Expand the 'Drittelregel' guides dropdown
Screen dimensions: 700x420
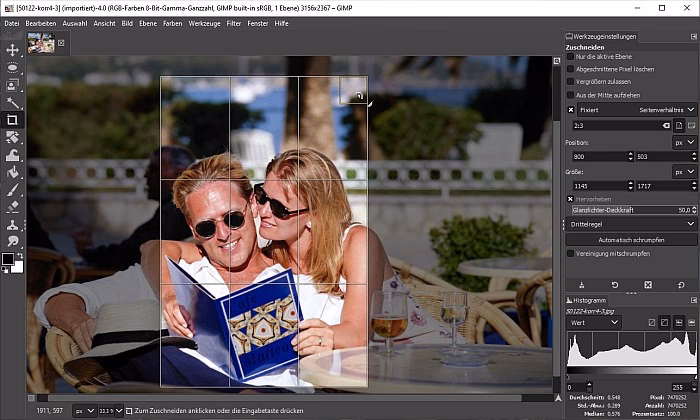coord(630,225)
